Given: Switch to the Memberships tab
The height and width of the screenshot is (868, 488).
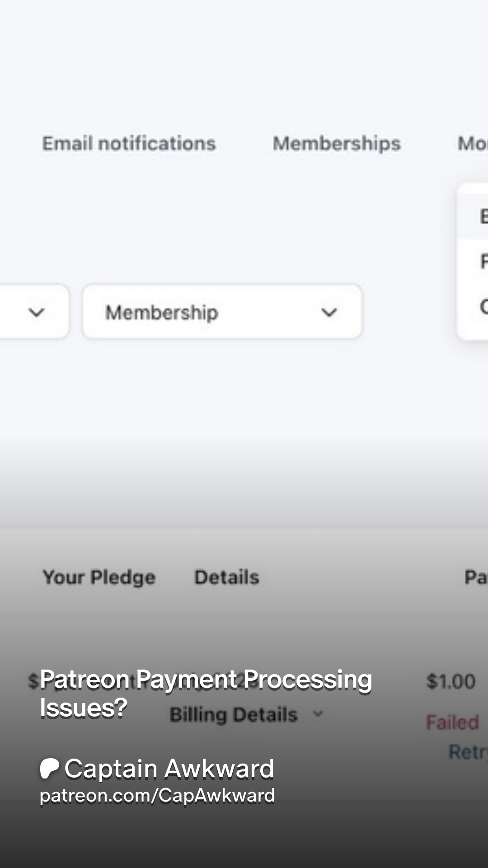Looking at the screenshot, I should (x=337, y=144).
